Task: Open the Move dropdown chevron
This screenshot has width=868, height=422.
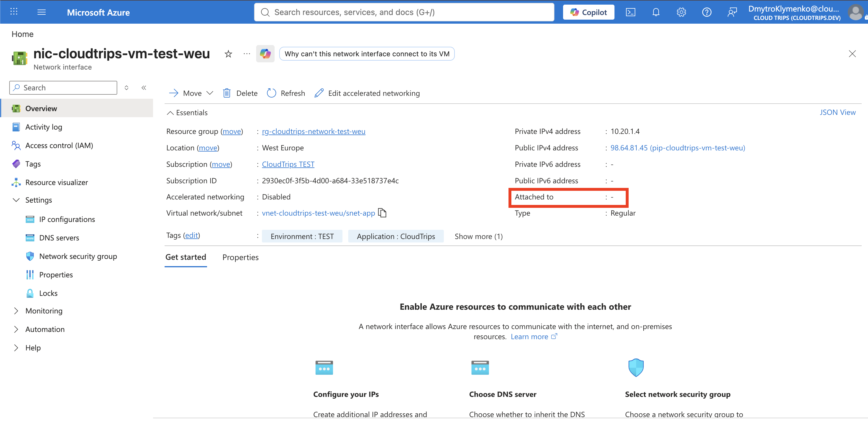Action: coord(210,93)
